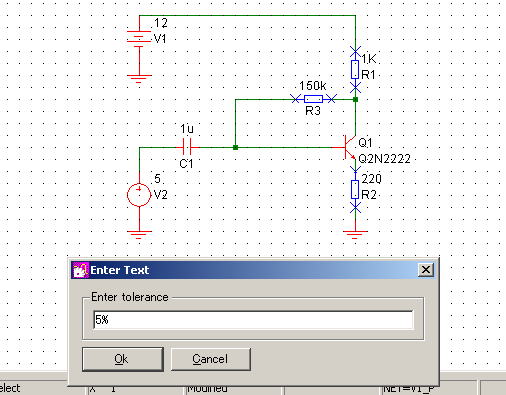This screenshot has width=506, height=395.
Task: Click the junction node above Q1 collector
Action: pos(355,99)
